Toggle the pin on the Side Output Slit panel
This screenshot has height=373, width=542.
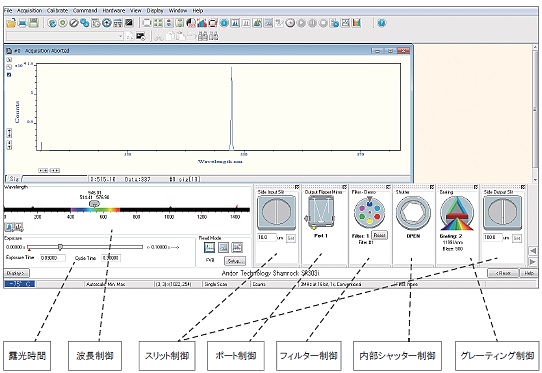click(x=523, y=187)
